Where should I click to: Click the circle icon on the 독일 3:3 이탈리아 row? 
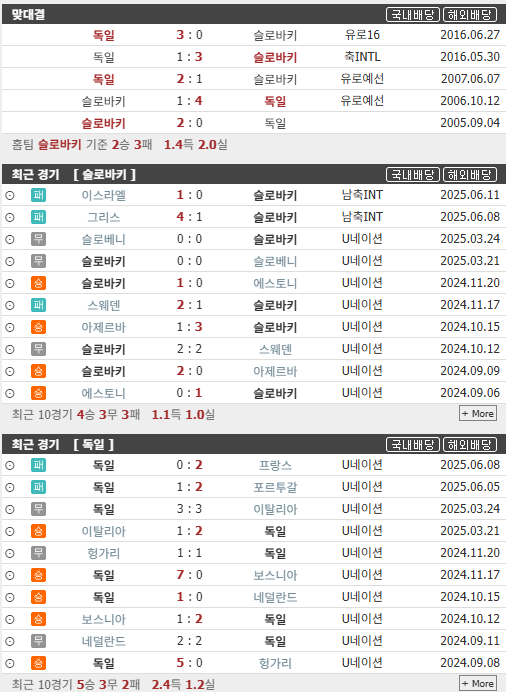pyautogui.click(x=10, y=509)
